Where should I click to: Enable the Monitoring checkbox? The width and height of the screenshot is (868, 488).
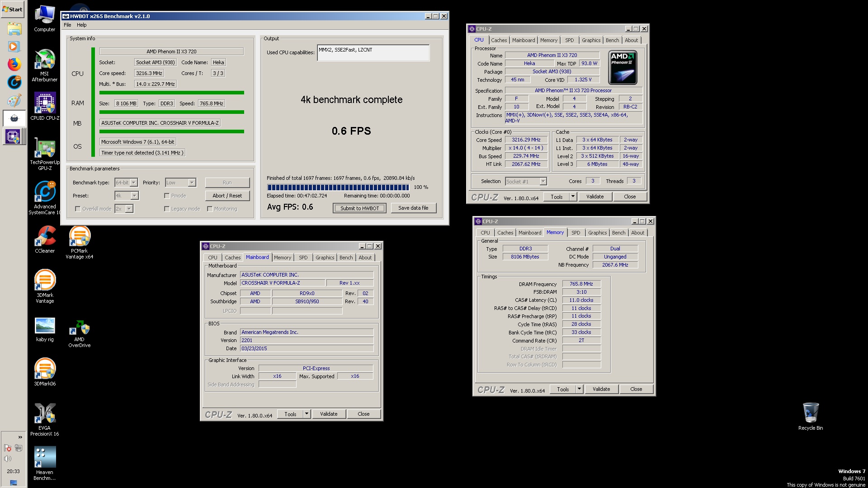210,209
